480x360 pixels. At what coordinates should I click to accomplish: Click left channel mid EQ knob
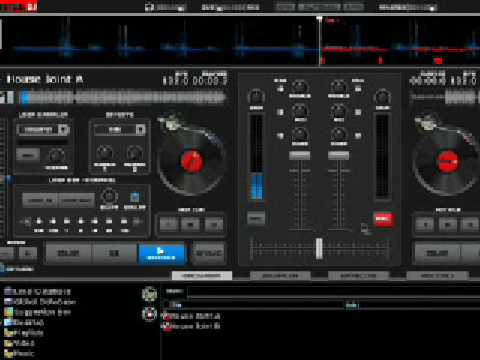tap(300, 110)
